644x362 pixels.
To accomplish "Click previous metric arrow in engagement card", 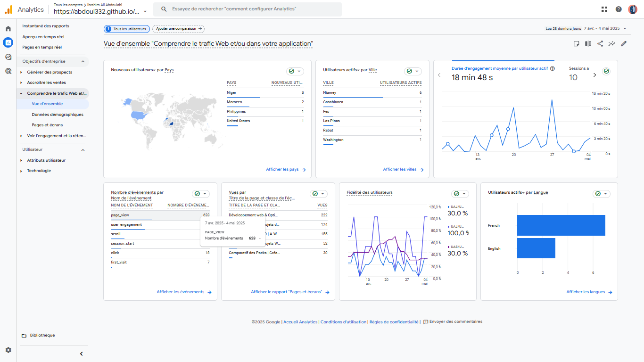I will (439, 74).
